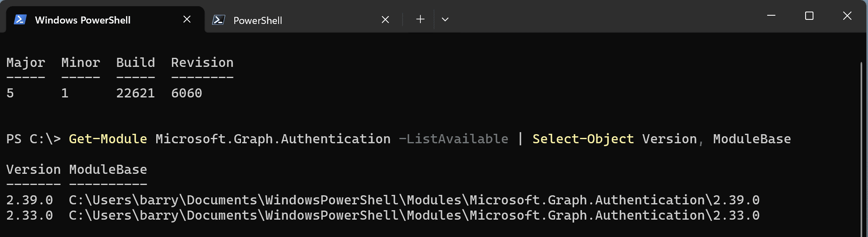This screenshot has height=237, width=868.
Task: Click the Select-Object command text
Action: pos(583,139)
